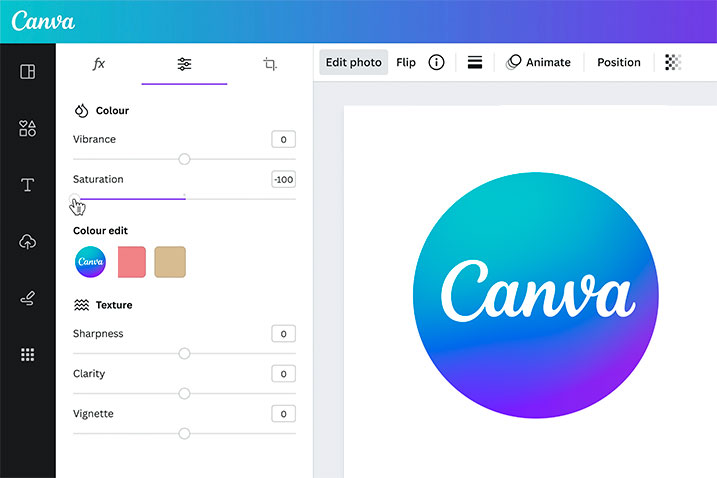Switch to the crop tab
This screenshot has width=717, height=478.
[270, 64]
